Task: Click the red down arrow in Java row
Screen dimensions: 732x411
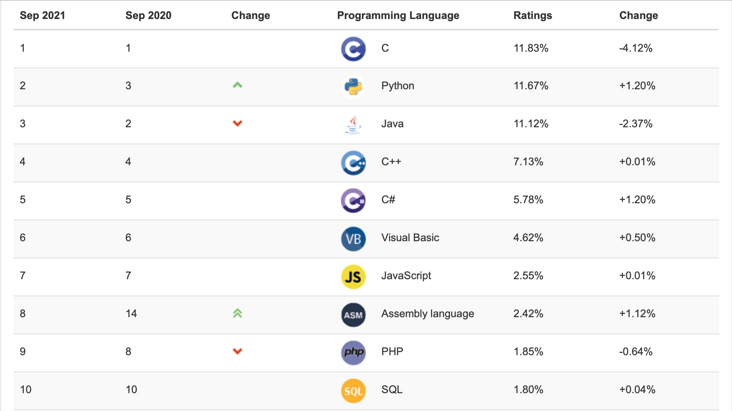Action: (x=237, y=124)
